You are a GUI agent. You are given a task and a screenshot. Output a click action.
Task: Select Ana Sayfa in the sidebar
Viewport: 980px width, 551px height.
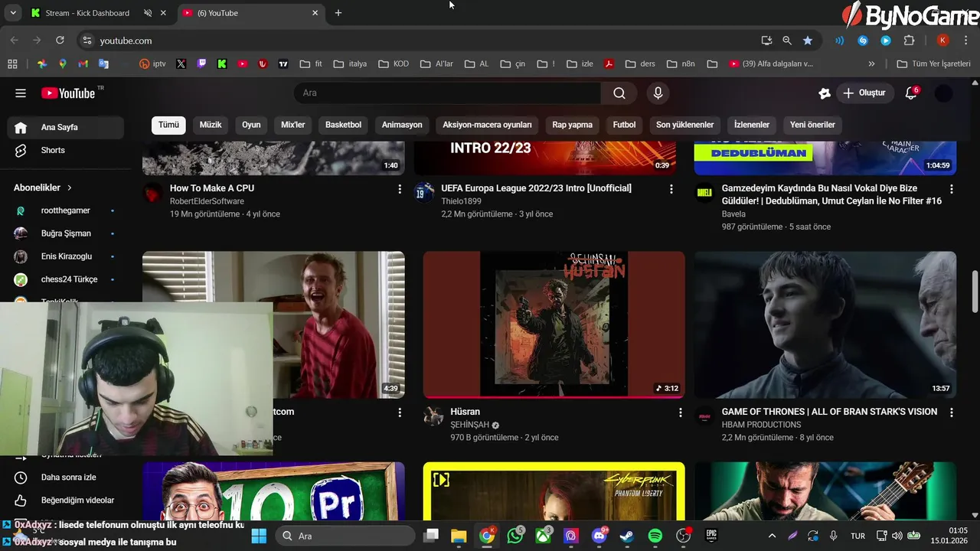[x=66, y=127]
